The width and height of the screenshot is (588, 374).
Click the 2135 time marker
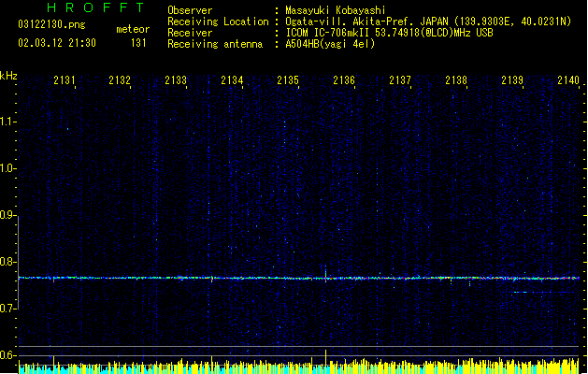pos(288,80)
